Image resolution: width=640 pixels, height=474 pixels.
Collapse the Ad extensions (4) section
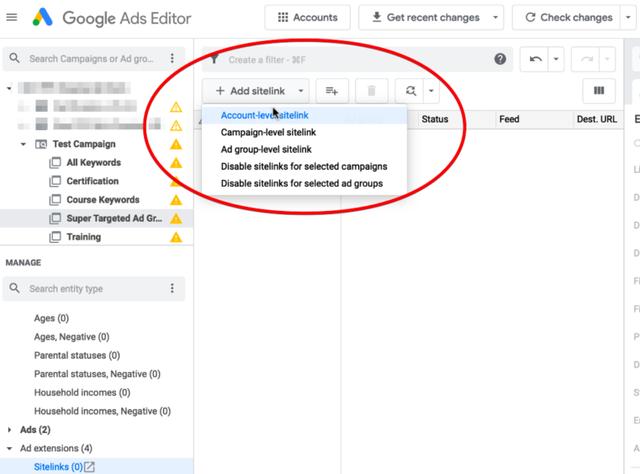coord(9,448)
